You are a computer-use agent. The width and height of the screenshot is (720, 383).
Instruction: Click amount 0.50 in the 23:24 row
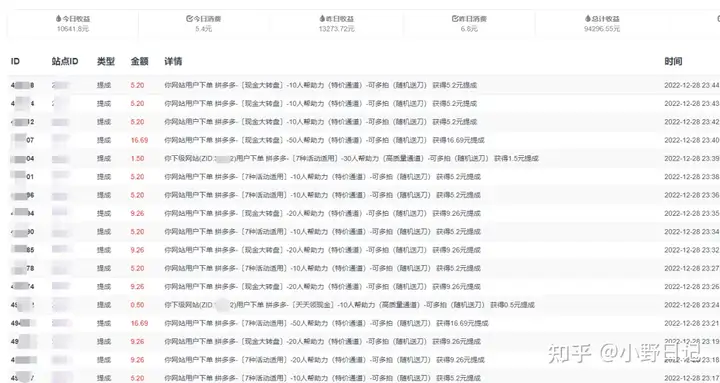[137, 305]
